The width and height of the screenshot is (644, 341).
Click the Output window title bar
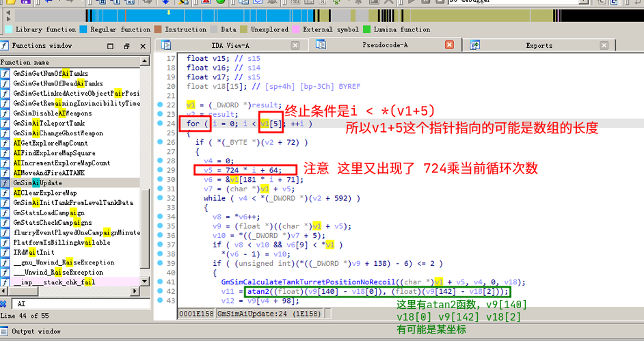pyautogui.click(x=322, y=331)
